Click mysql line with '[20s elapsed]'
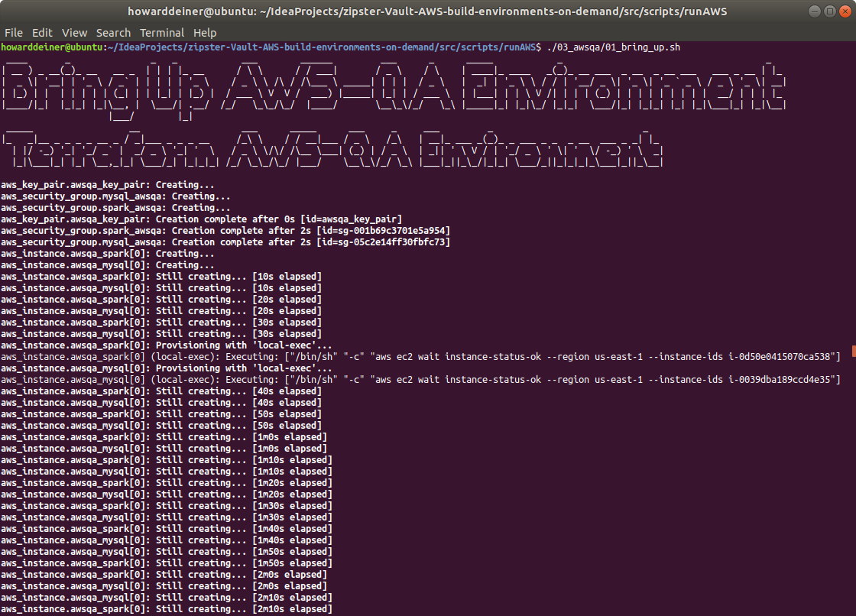 pos(161,311)
